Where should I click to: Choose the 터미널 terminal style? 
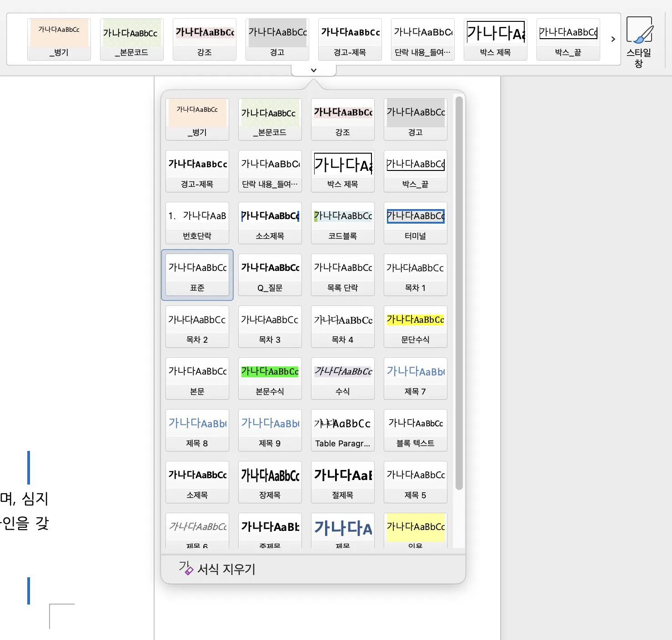(416, 223)
